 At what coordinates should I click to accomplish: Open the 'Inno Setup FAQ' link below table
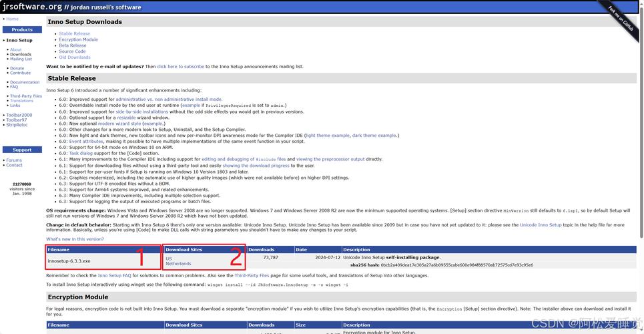[x=114, y=276]
